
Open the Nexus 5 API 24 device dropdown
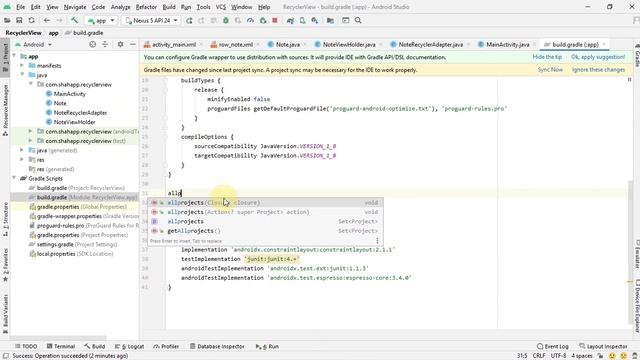coord(152,20)
